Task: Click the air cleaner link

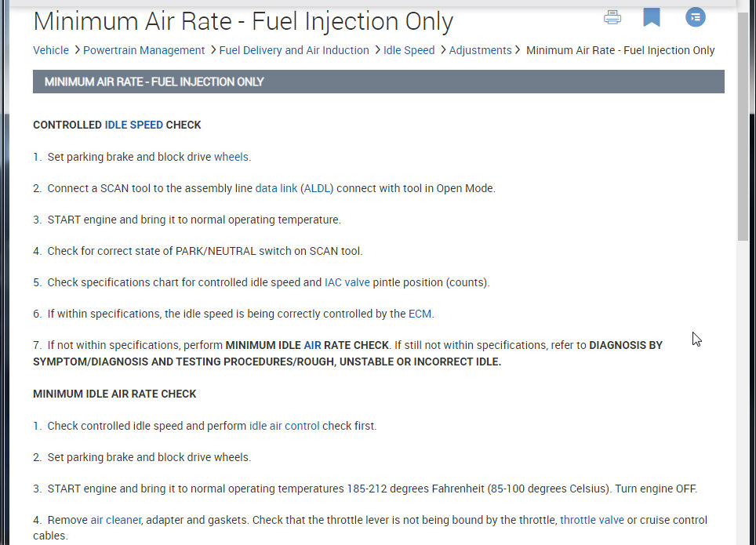Action: pos(116,520)
